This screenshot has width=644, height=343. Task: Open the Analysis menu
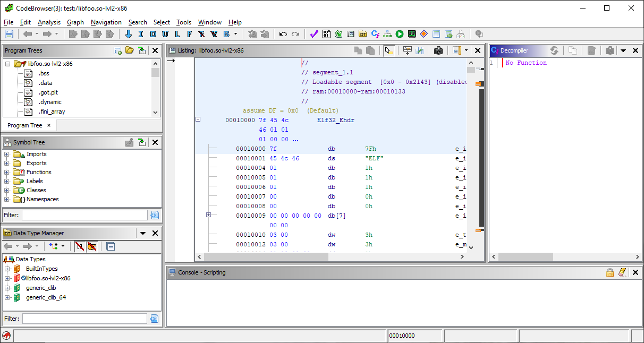[49, 22]
